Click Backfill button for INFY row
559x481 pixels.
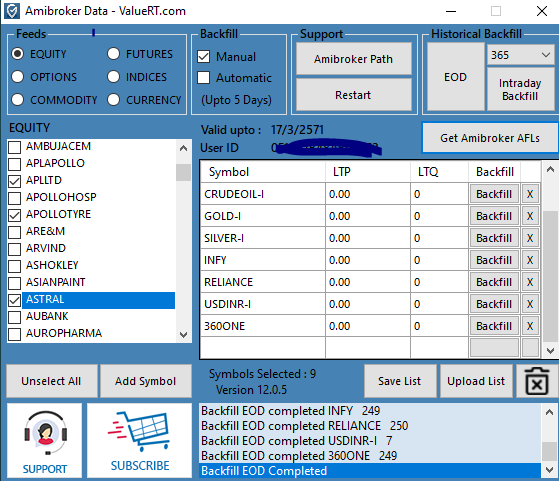[494, 260]
